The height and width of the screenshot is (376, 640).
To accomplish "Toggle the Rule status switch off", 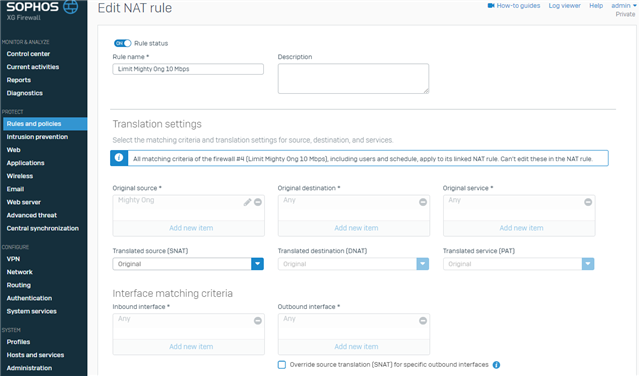I will click(122, 43).
